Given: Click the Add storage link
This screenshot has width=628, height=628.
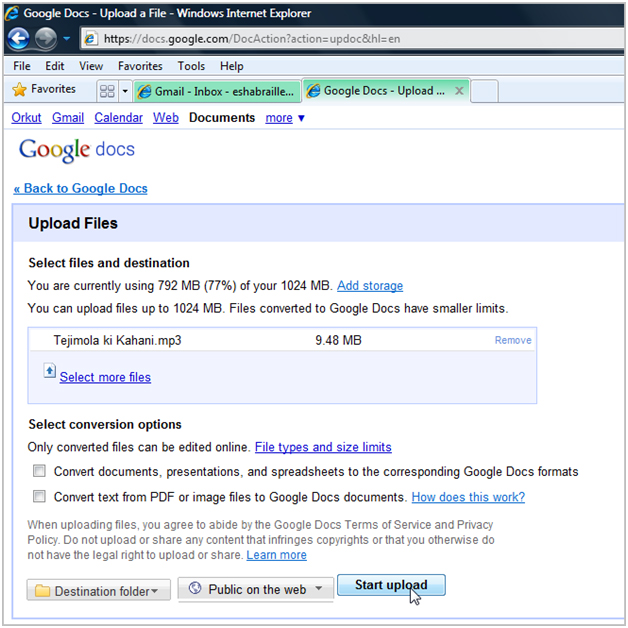Looking at the screenshot, I should click(370, 286).
